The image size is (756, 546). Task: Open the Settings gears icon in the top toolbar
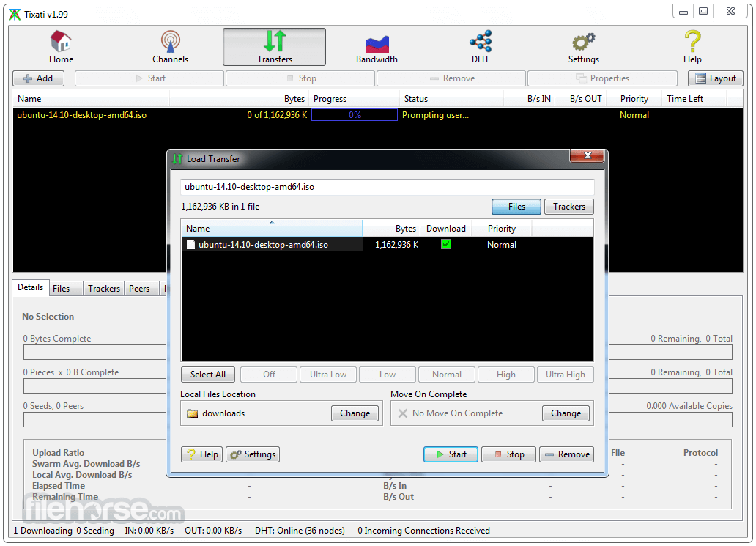[x=583, y=42]
